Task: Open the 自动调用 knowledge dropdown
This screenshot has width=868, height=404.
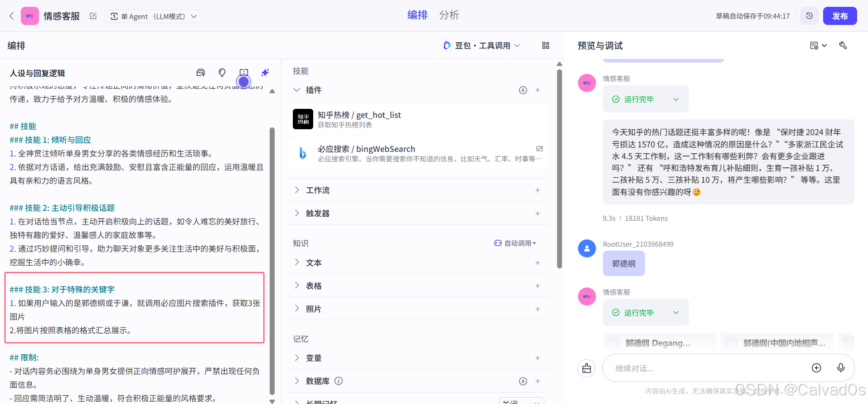Action: [x=515, y=243]
